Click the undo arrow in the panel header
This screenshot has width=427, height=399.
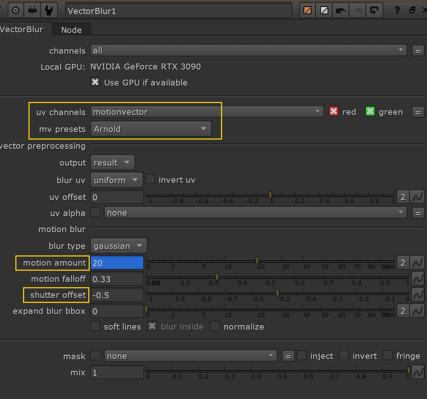coord(340,11)
